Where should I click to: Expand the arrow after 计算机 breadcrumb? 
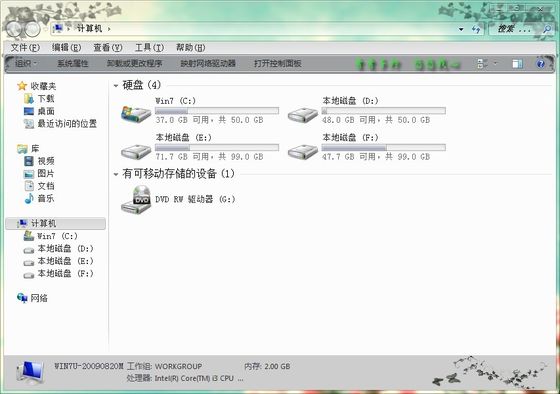click(x=109, y=29)
